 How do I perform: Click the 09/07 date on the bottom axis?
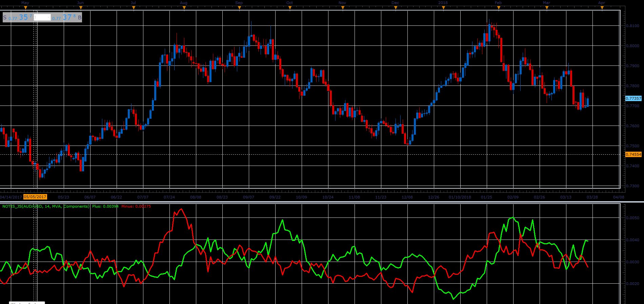[x=248, y=197]
